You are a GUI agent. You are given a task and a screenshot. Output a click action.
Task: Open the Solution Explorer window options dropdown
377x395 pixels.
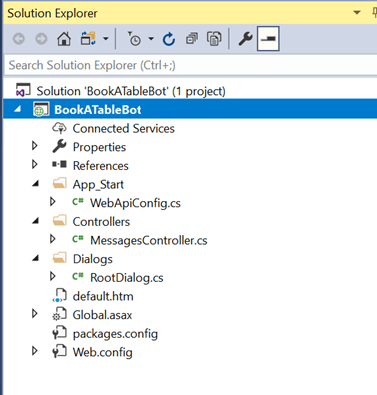[357, 13]
